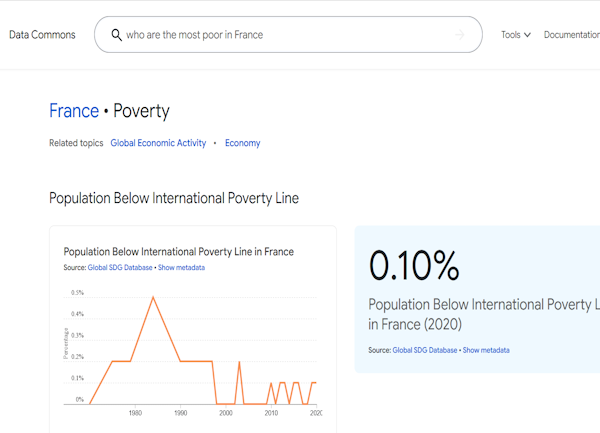Image resolution: width=600 pixels, height=433 pixels.
Task: Go to Data Commons home logo
Action: (x=42, y=35)
